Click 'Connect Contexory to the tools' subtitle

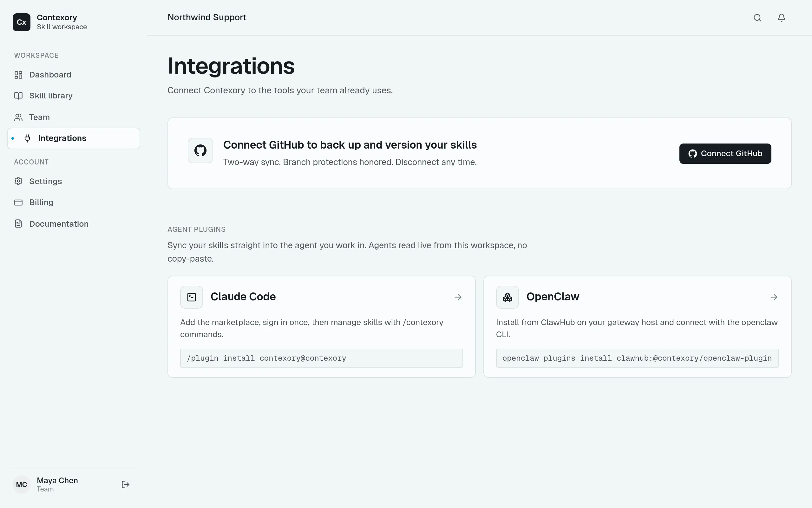coord(280,90)
